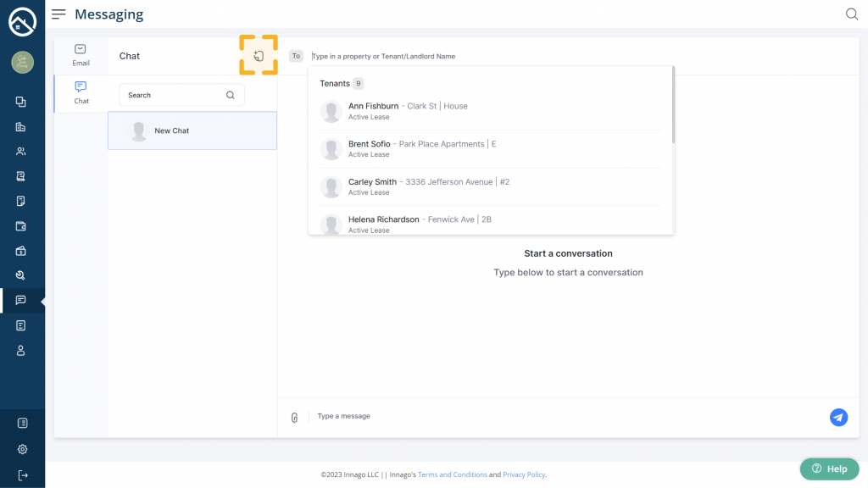Image resolution: width=868 pixels, height=488 pixels.
Task: Click the Help button
Action: pyautogui.click(x=829, y=469)
